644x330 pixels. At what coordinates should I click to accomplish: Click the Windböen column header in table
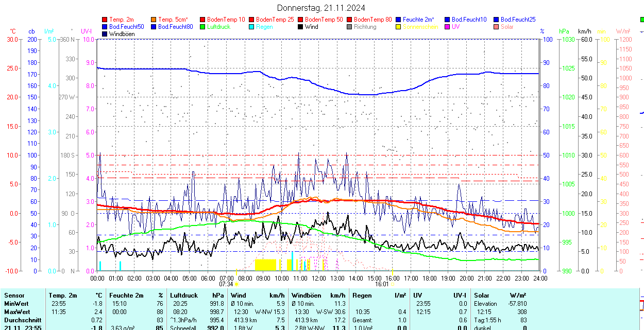coord(306,296)
